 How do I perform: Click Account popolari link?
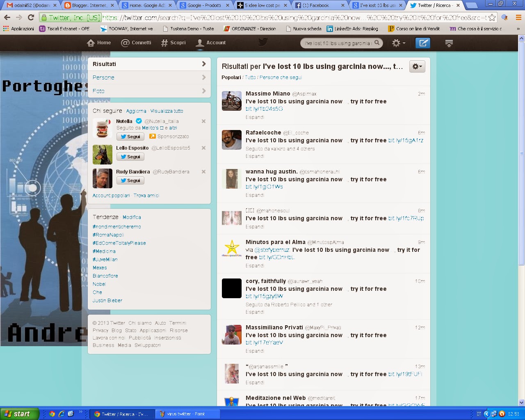pyautogui.click(x=111, y=196)
